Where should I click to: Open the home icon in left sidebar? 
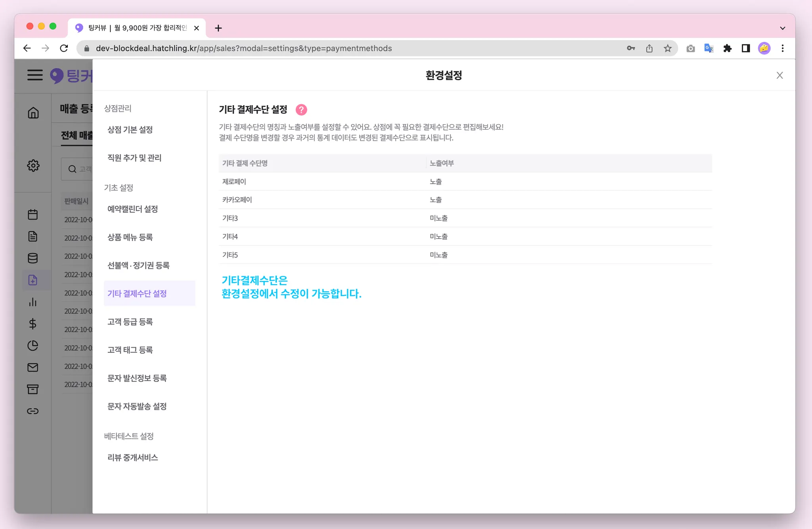[33, 113]
